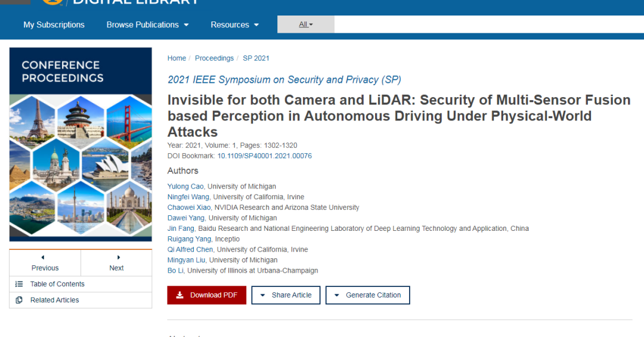Expand the Resources menu
644x337 pixels.
(234, 24)
